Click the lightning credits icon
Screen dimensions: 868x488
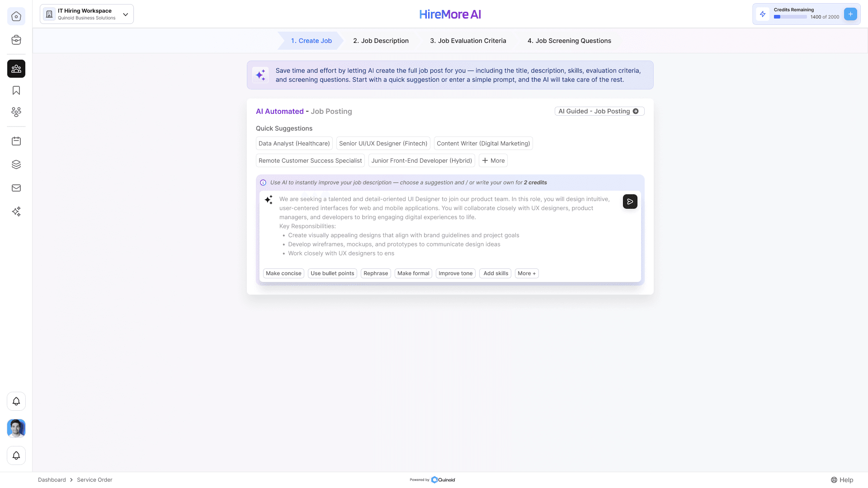[x=763, y=14]
